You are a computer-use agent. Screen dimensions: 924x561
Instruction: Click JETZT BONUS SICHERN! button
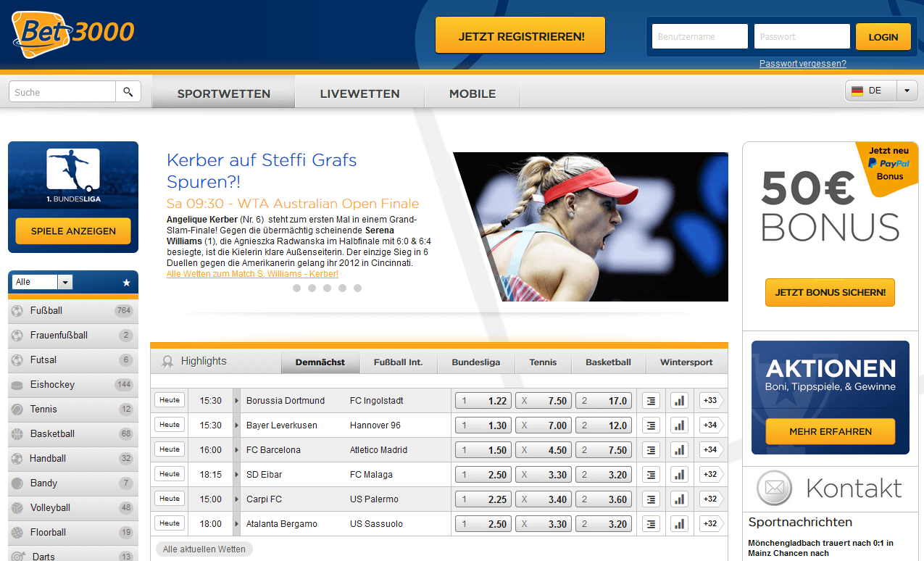coord(830,292)
